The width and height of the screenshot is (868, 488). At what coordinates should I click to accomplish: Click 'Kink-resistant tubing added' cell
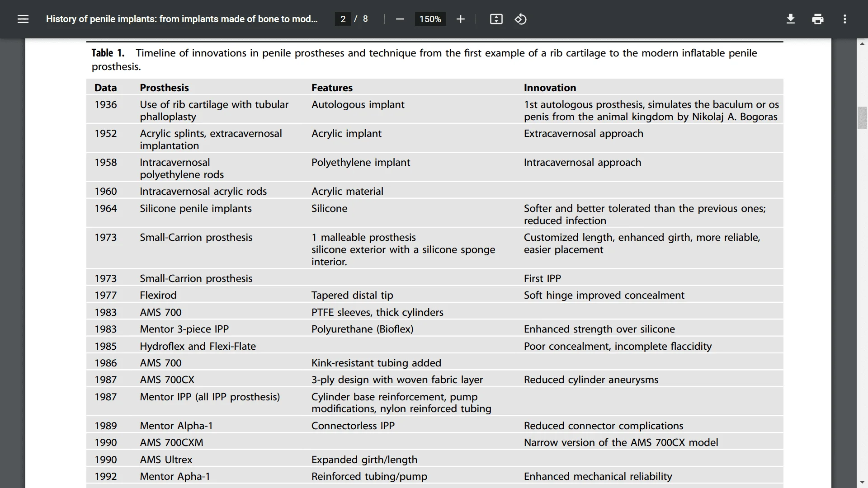tap(376, 363)
